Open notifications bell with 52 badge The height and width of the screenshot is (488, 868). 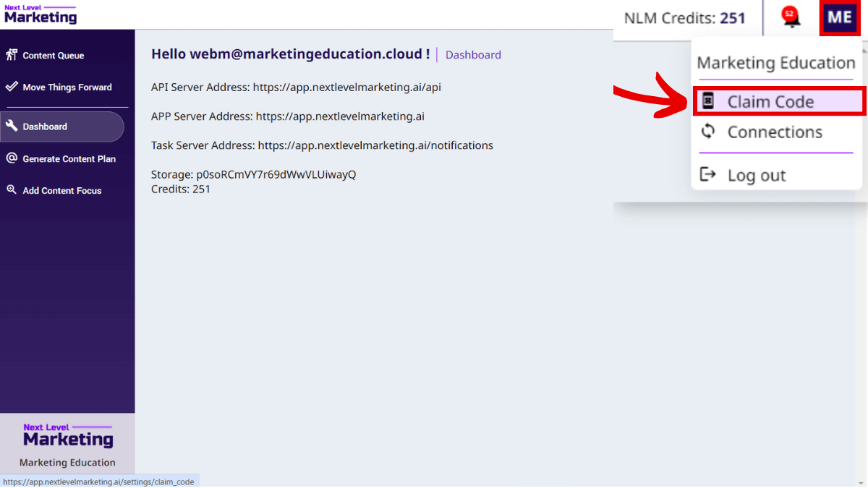(x=791, y=17)
